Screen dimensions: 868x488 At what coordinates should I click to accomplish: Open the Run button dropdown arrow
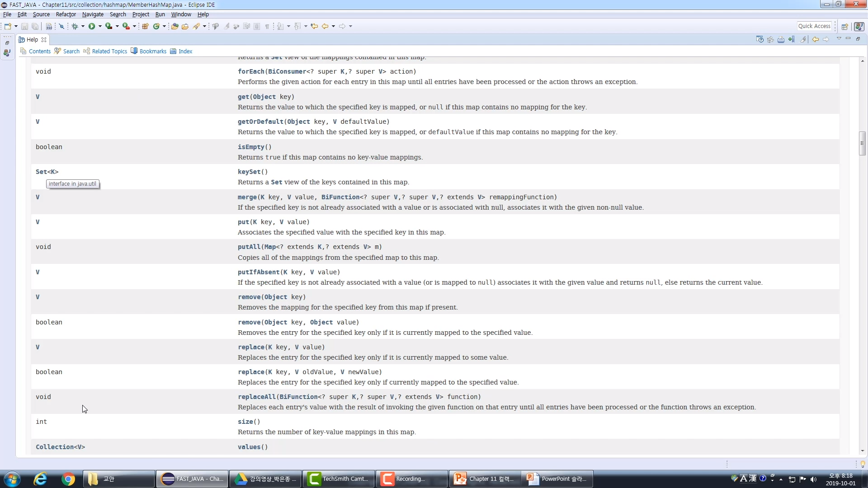pyautogui.click(x=100, y=26)
